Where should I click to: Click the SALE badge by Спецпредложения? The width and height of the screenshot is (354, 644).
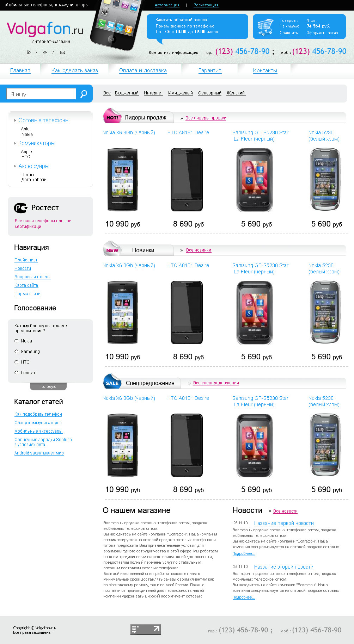coord(112,382)
